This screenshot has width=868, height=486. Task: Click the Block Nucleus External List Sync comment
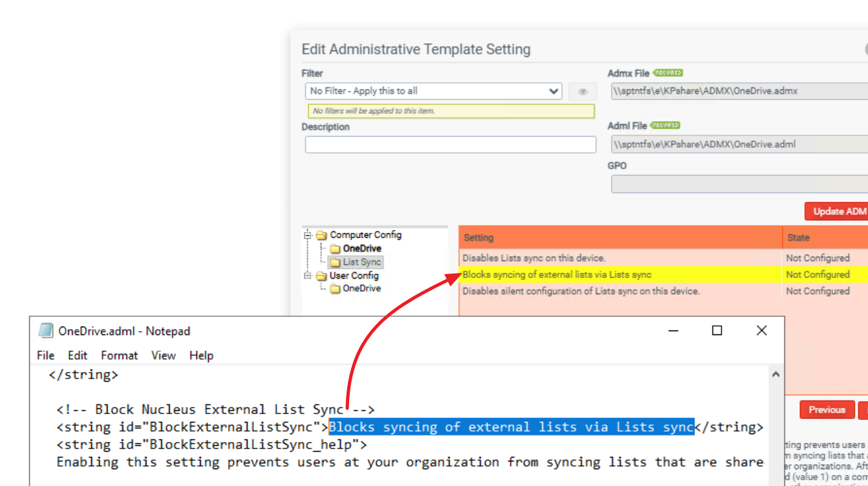pyautogui.click(x=216, y=410)
